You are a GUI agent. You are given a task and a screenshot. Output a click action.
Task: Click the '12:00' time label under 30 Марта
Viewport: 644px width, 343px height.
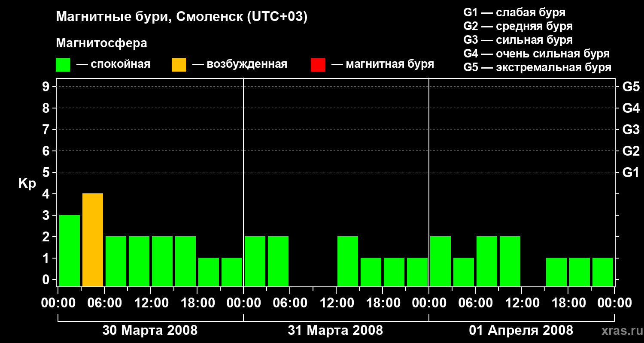151,303
